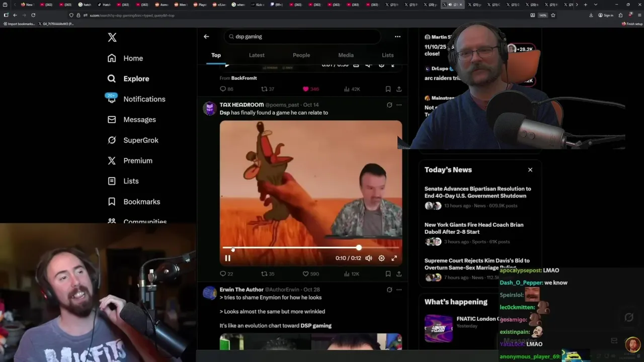Image resolution: width=644 pixels, height=362 pixels.
Task: Seek using the video progress bar
Action: point(311,248)
